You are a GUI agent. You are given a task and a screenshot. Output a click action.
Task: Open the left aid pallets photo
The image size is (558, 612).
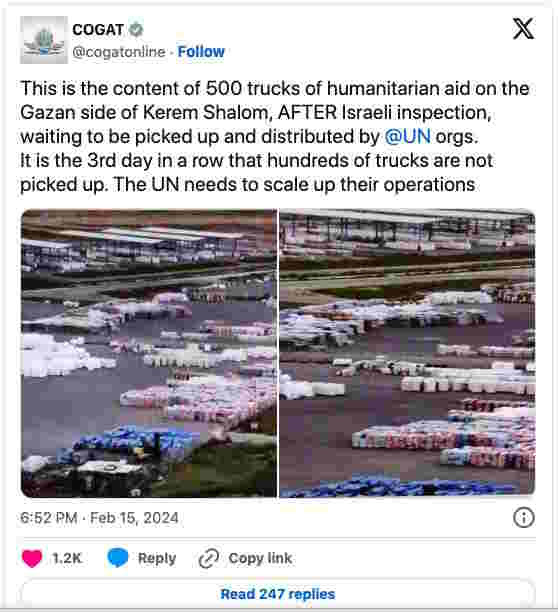(x=149, y=353)
